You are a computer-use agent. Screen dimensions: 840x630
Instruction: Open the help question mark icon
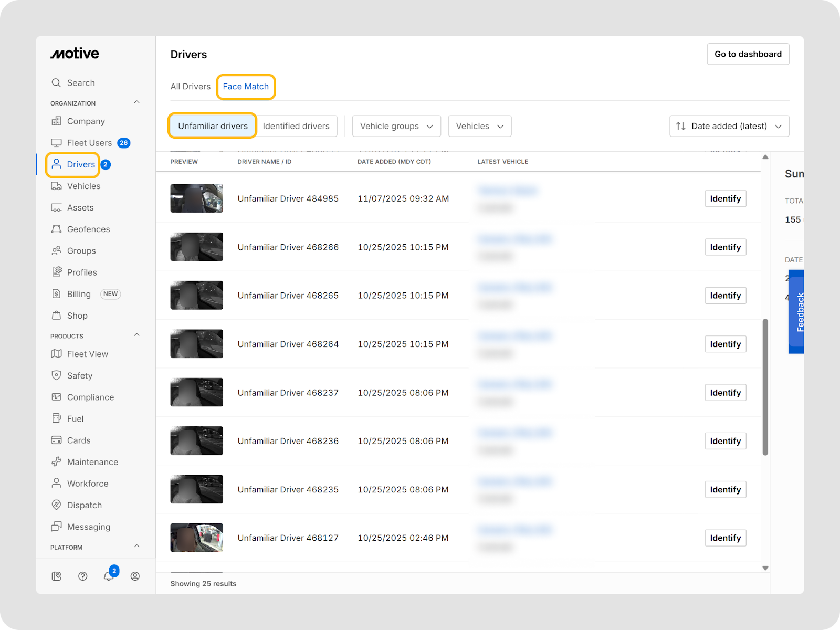[82, 576]
